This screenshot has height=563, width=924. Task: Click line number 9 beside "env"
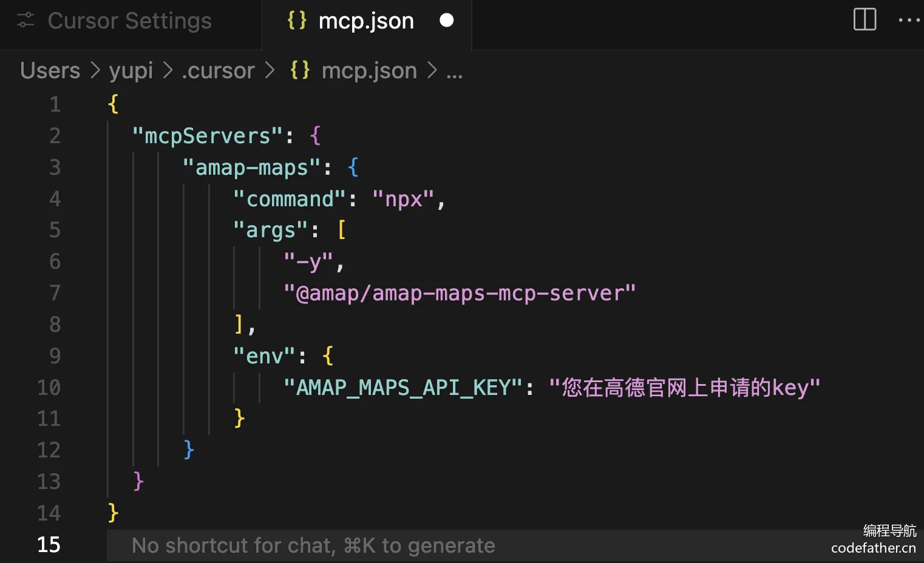(x=55, y=356)
